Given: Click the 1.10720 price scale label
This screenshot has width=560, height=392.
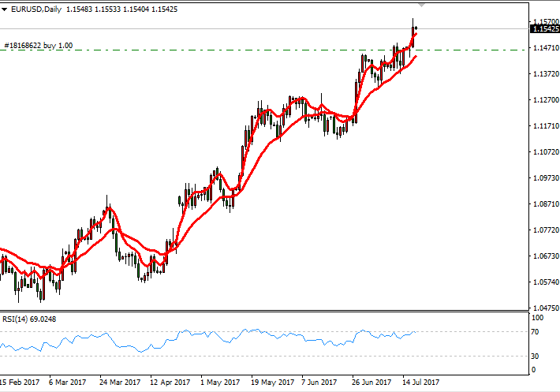Looking at the screenshot, I should click(546, 152).
